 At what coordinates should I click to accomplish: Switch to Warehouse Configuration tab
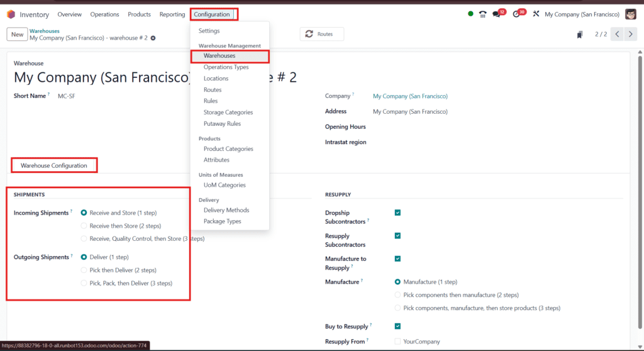point(54,165)
